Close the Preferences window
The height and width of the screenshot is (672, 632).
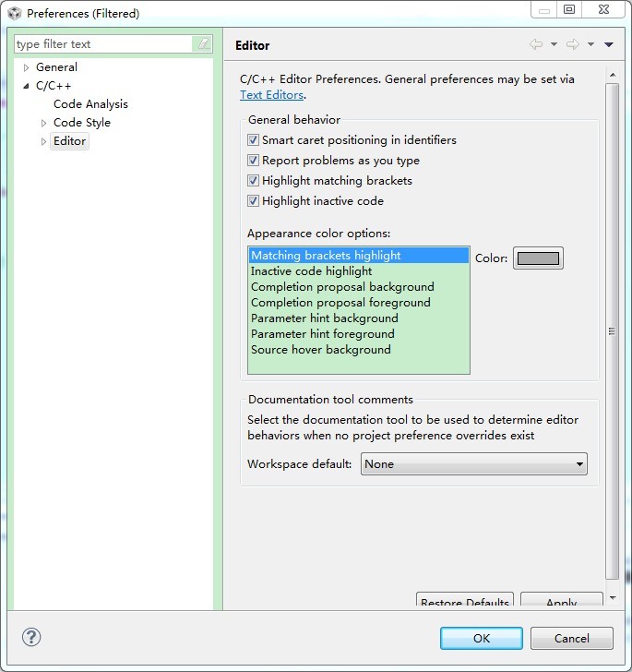tap(603, 9)
